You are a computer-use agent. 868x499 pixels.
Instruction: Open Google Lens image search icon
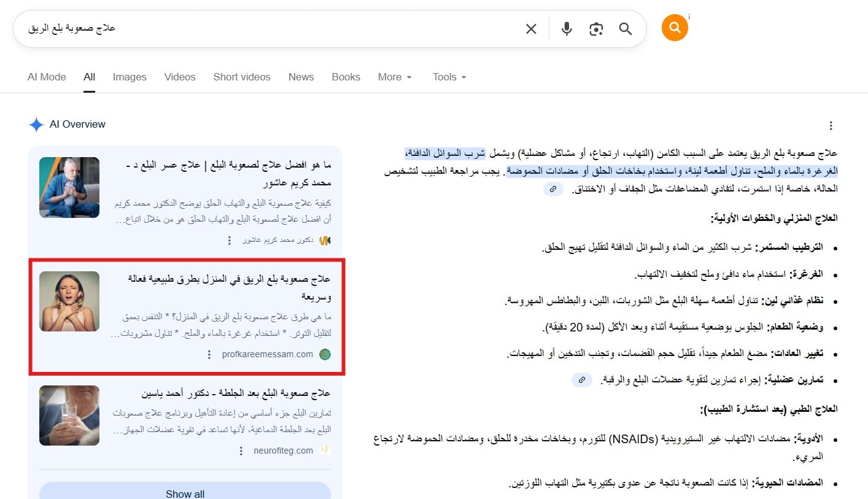pyautogui.click(x=595, y=29)
